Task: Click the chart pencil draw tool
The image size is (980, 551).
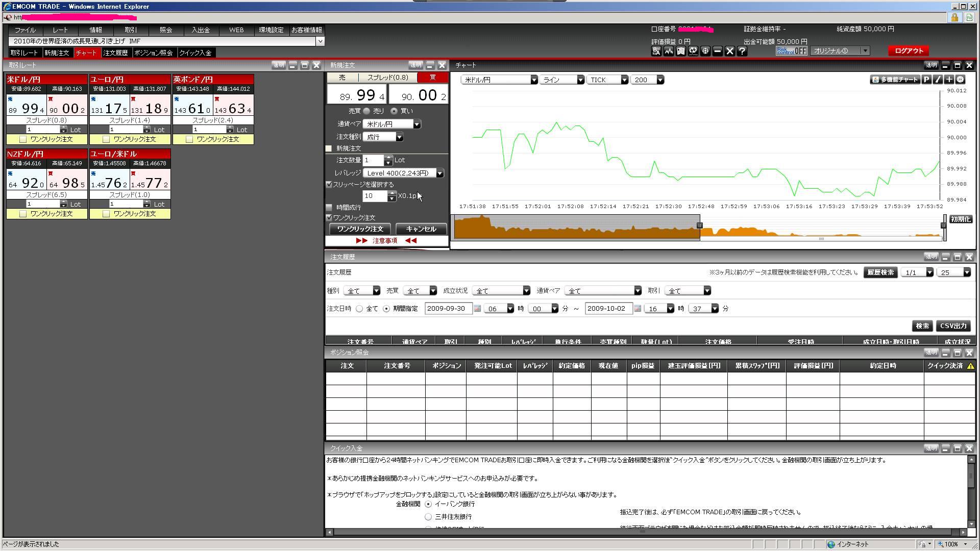Action: click(938, 80)
